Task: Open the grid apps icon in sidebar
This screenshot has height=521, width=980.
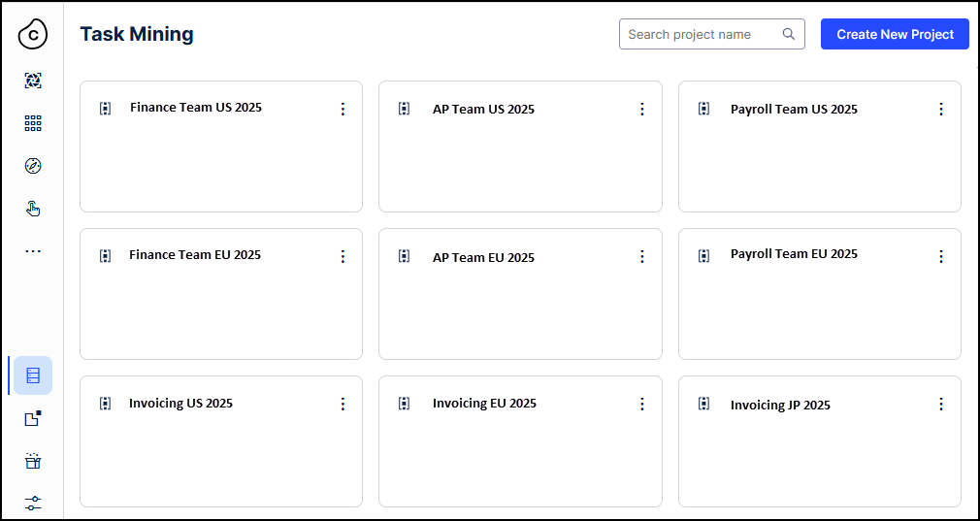Action: pos(33,123)
